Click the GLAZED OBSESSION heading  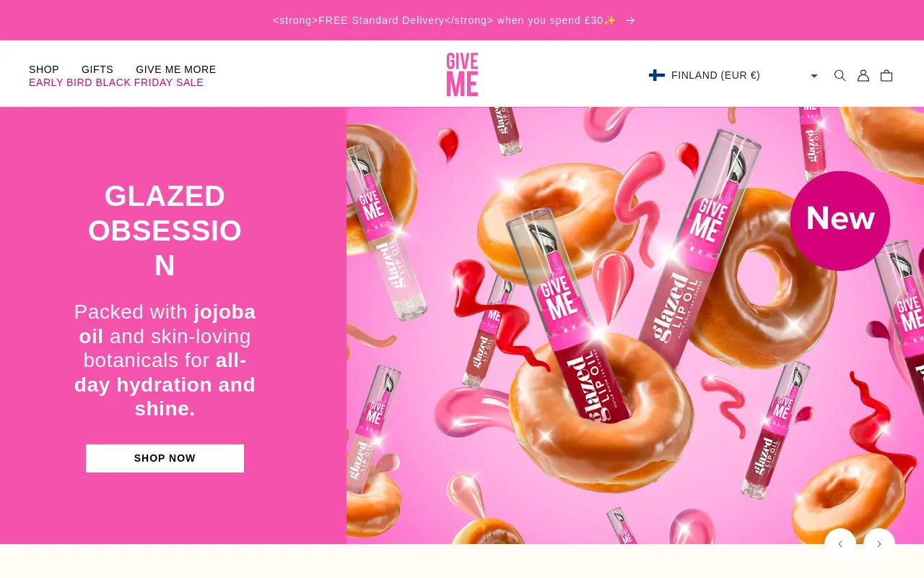tap(165, 230)
